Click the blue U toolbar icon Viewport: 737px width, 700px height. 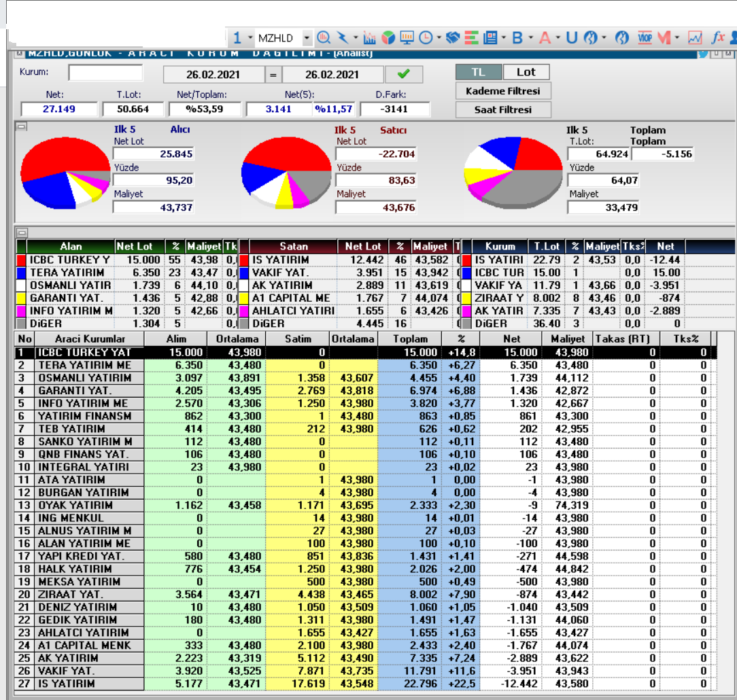pyautogui.click(x=572, y=37)
